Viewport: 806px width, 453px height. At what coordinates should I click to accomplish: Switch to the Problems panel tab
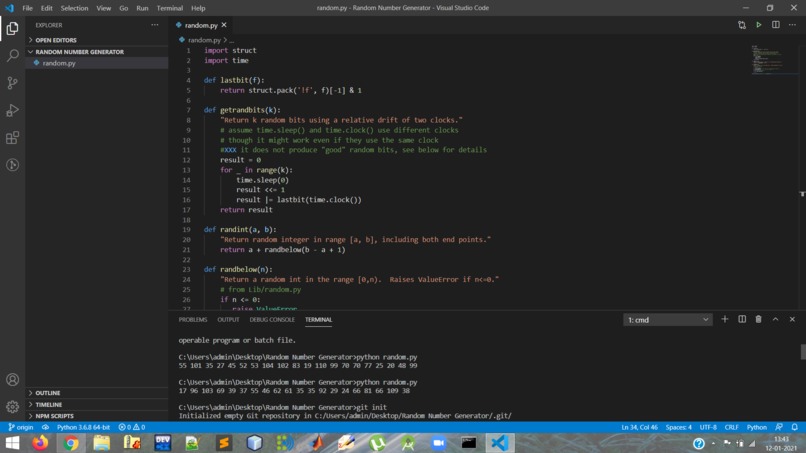(x=193, y=319)
